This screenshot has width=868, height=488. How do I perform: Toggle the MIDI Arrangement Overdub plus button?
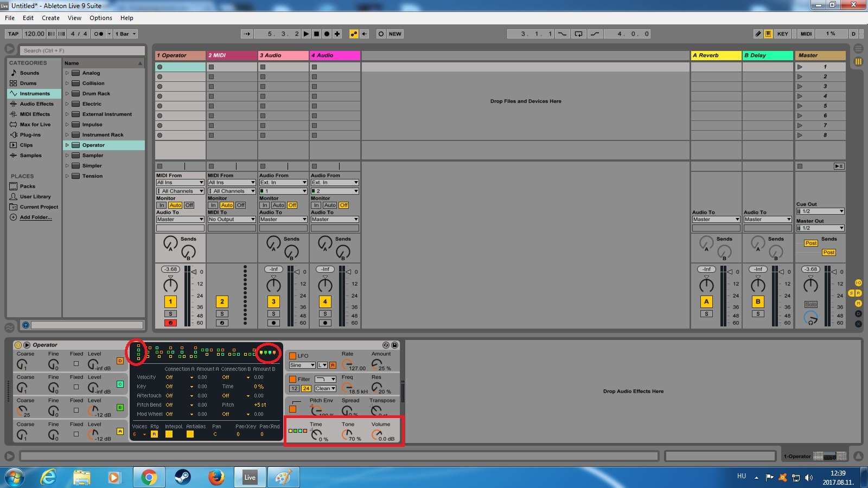[x=337, y=34]
